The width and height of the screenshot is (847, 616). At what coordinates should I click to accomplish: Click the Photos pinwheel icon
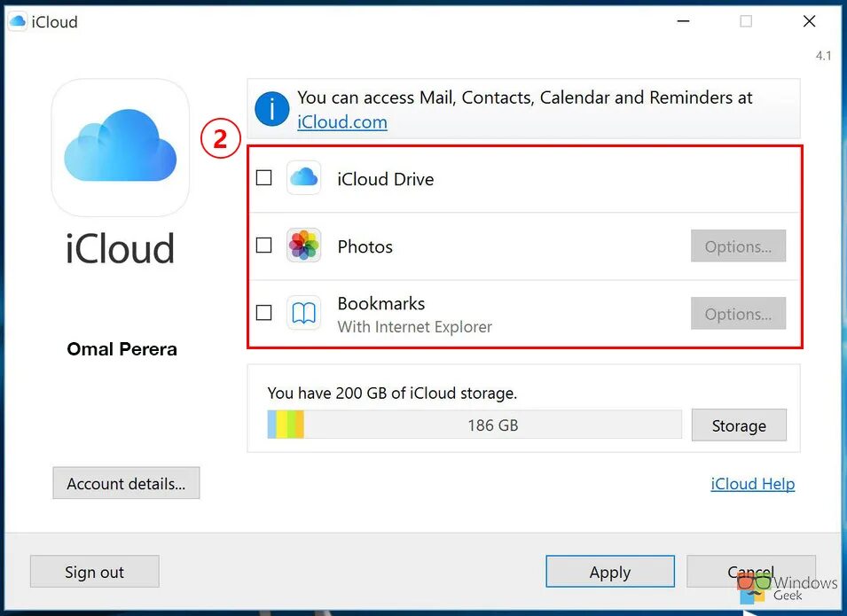[303, 246]
